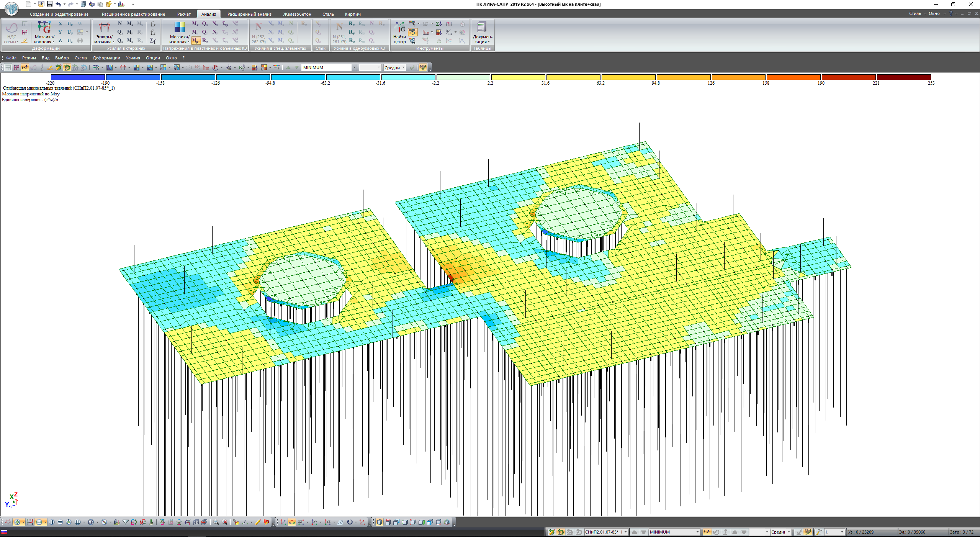Select the Mxy stress mosaic button
980x537 pixels.
(x=195, y=41)
